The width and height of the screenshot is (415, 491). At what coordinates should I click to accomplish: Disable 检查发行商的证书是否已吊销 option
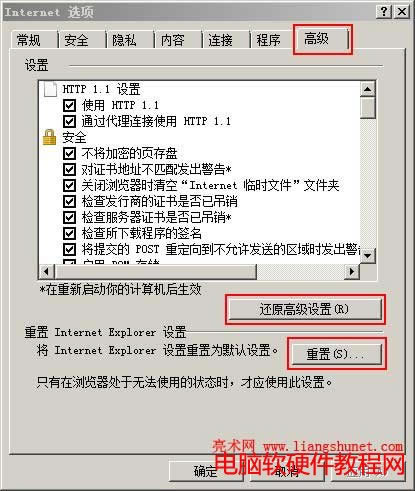[69, 201]
